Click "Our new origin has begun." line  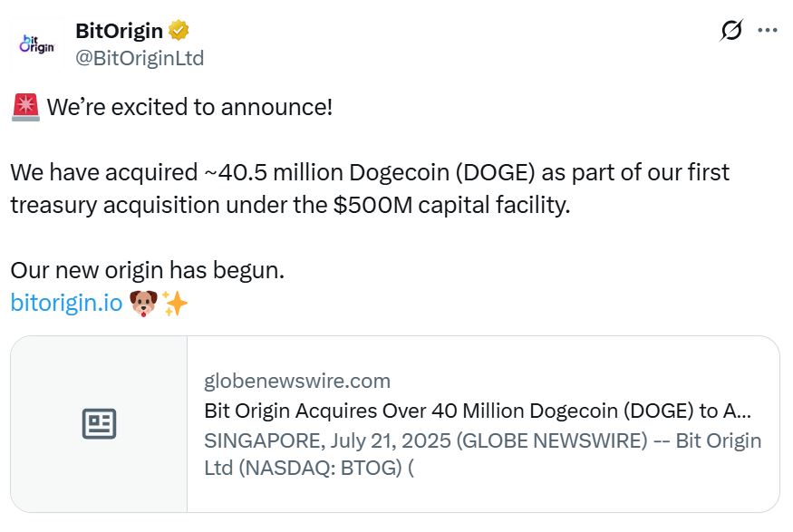point(148,270)
